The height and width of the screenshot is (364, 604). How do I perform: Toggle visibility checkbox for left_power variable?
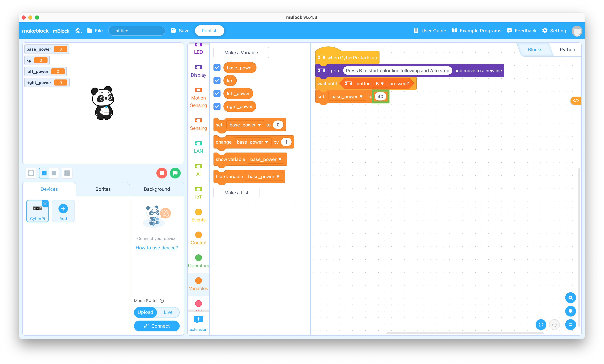217,93
